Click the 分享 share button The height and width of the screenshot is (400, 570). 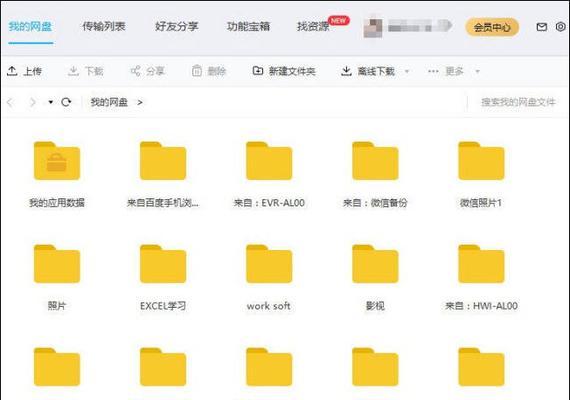pos(148,71)
